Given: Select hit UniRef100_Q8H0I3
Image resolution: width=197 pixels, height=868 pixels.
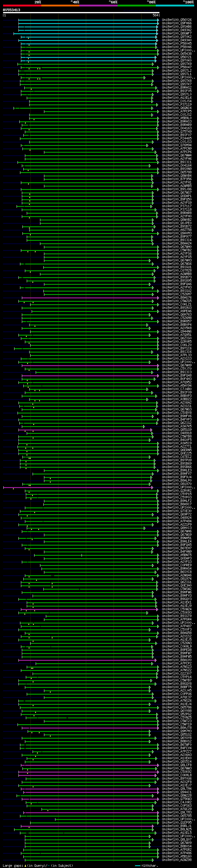Looking at the screenshot, I should (177, 528).
